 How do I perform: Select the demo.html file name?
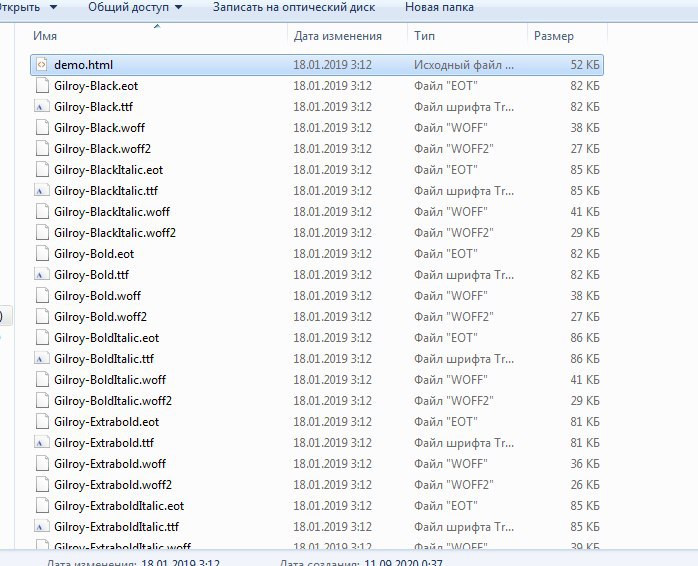click(x=83, y=65)
